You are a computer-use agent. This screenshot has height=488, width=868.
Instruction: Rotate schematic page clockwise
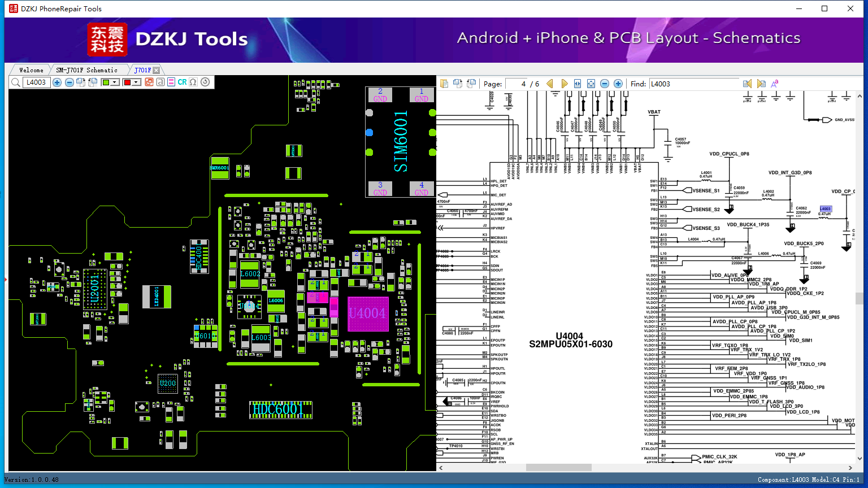[457, 84]
